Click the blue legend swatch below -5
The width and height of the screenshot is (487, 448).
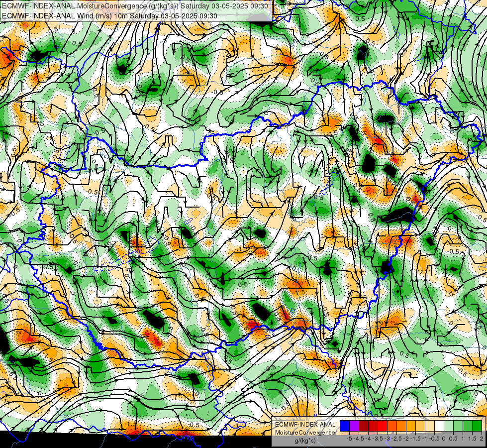pos(345,426)
